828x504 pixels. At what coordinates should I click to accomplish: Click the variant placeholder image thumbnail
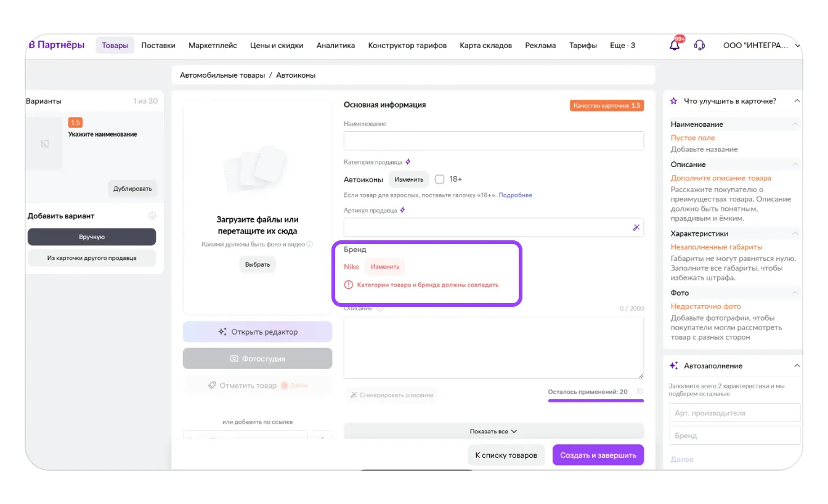point(44,144)
